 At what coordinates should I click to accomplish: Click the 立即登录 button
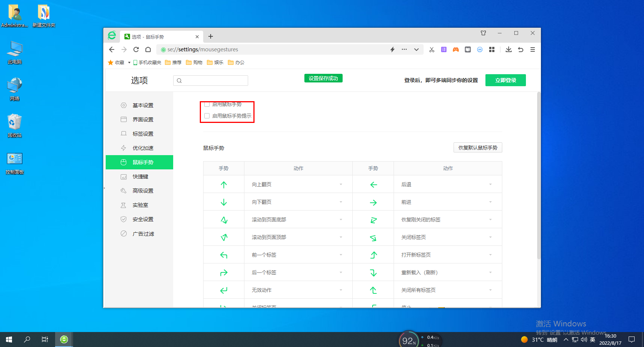(x=506, y=80)
